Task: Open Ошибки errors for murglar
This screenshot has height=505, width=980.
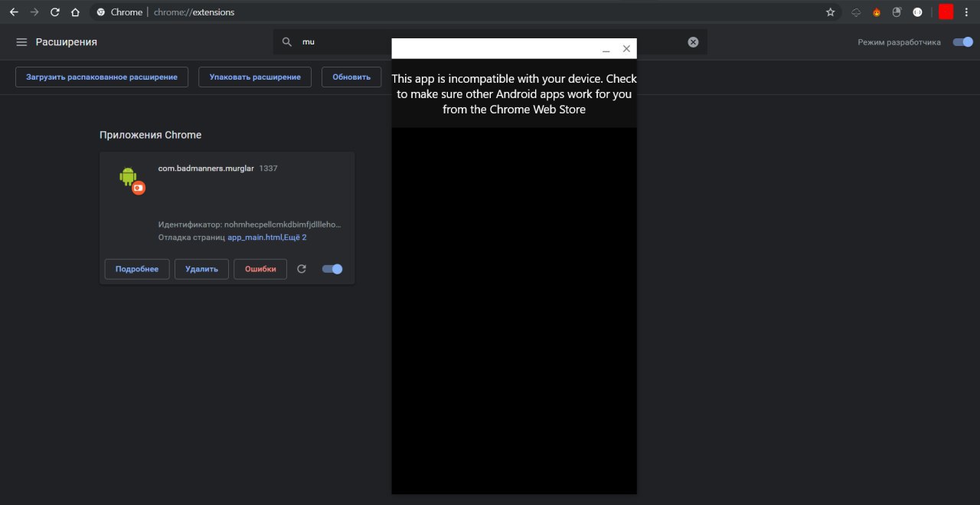Action: [260, 269]
